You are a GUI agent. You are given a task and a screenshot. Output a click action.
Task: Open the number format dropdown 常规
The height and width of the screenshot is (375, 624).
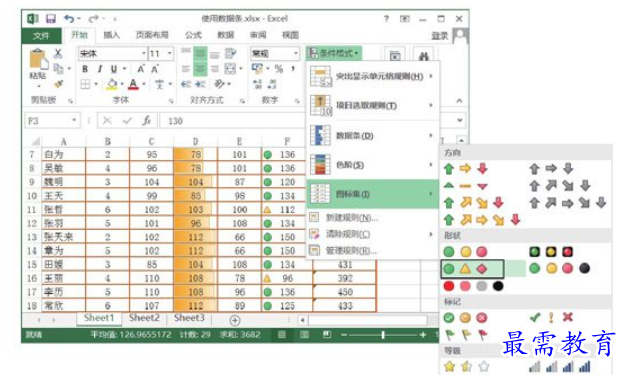coord(296,53)
